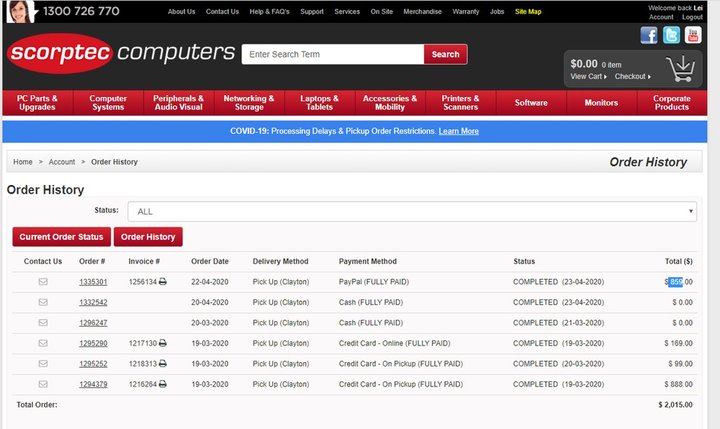Click the About Us link
The image size is (720, 429).
click(x=181, y=11)
